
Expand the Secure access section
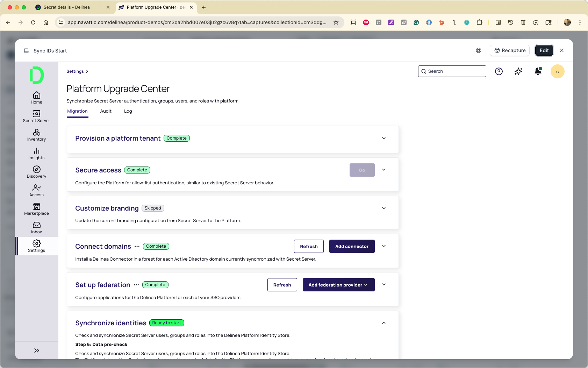(x=383, y=170)
